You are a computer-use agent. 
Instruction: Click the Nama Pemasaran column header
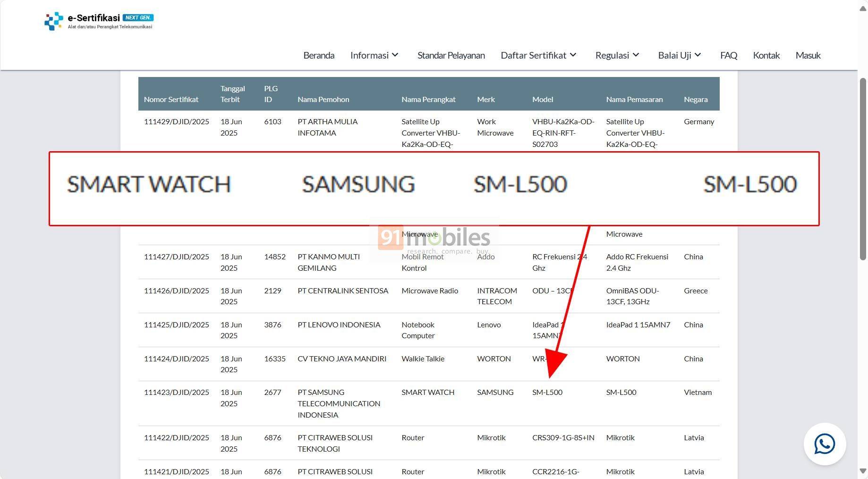click(x=634, y=99)
